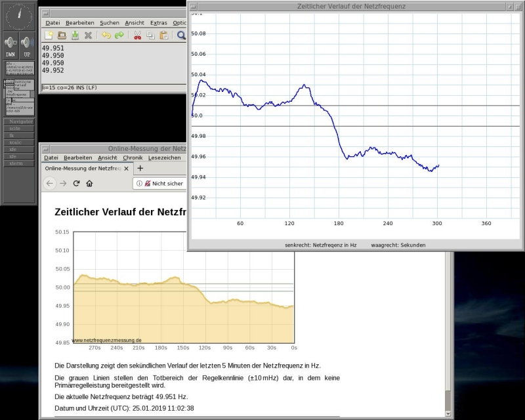Screen dimensions: 525x420
Task: Open window menu of frequency plot window
Action: point(193,6)
